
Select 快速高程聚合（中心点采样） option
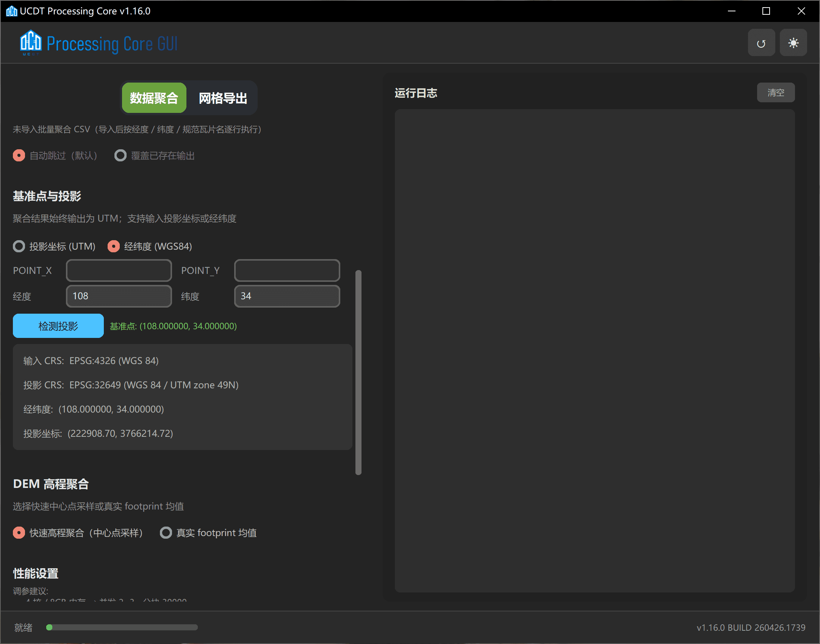(x=78, y=533)
